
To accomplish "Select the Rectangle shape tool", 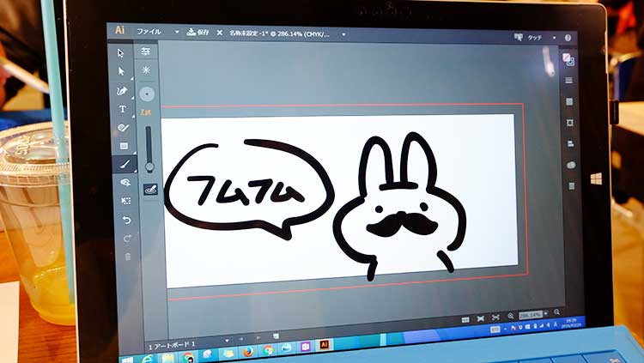I will tap(124, 146).
